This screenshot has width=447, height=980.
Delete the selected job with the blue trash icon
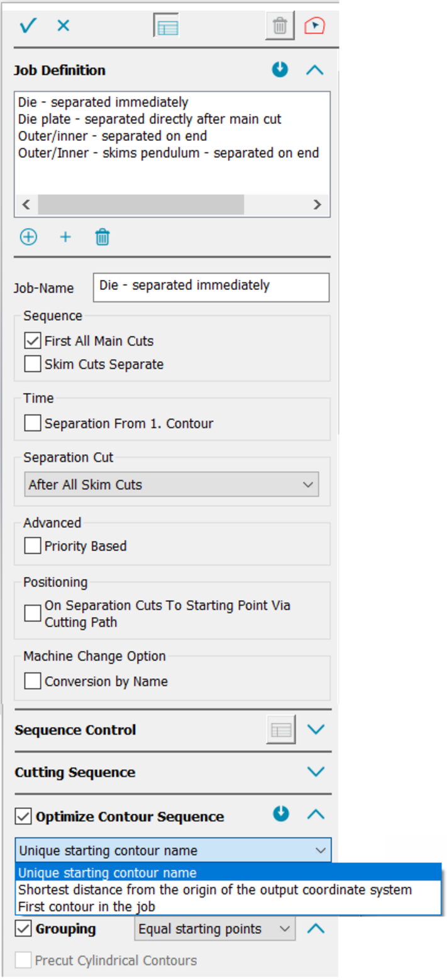pos(102,237)
